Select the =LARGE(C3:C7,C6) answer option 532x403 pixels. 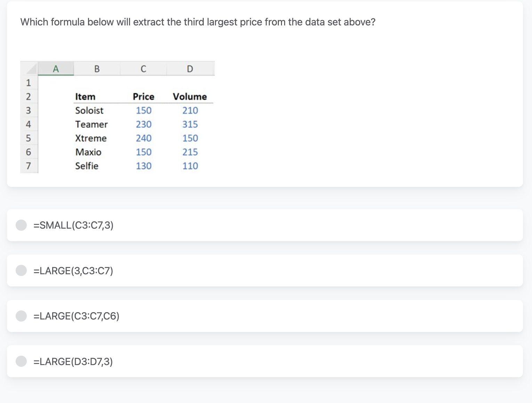pos(21,316)
